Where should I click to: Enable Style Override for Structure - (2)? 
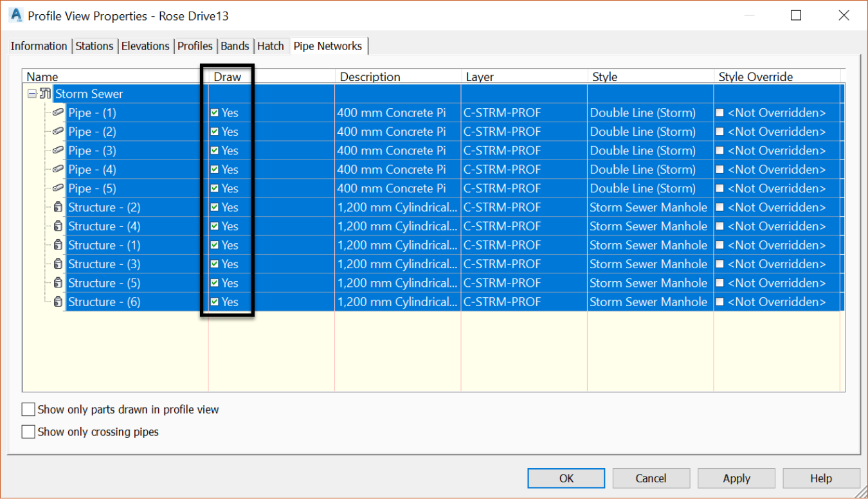point(720,207)
